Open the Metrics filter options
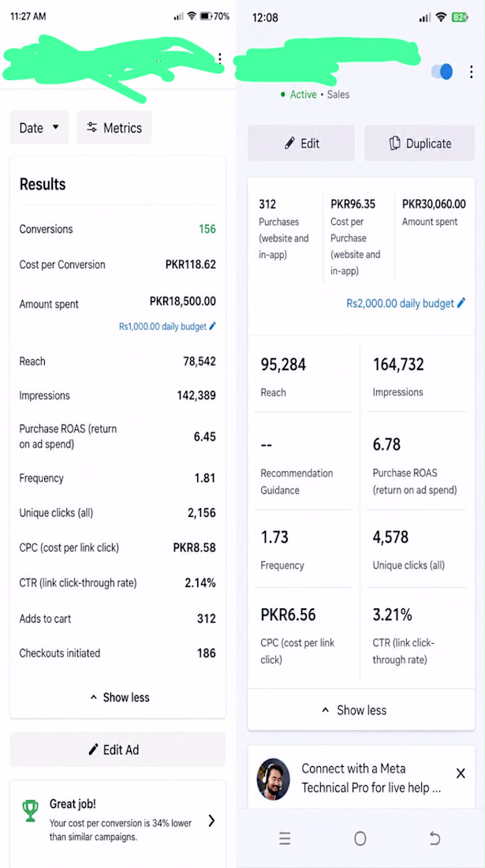The width and height of the screenshot is (485, 868). point(114,128)
